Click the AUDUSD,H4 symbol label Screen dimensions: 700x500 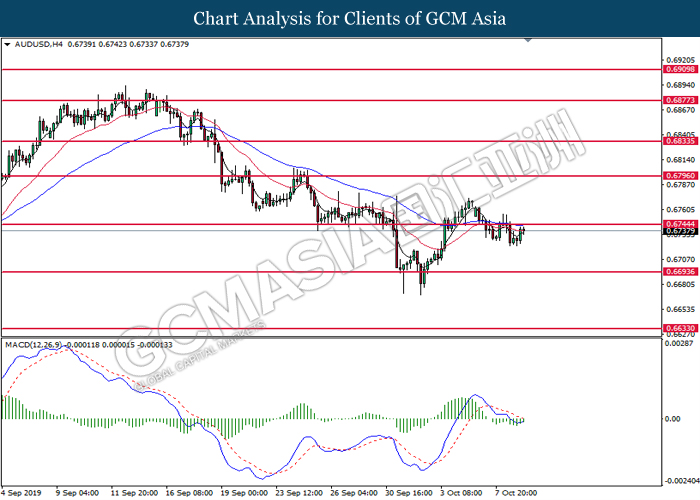[39, 44]
